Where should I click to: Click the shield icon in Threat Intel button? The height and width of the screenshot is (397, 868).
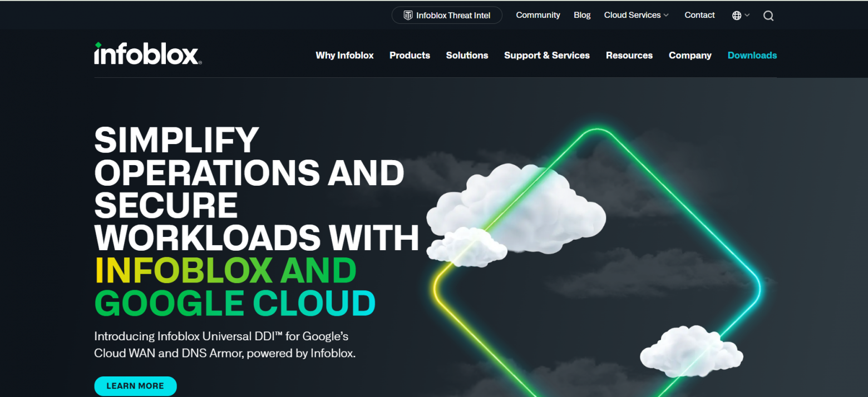point(408,15)
